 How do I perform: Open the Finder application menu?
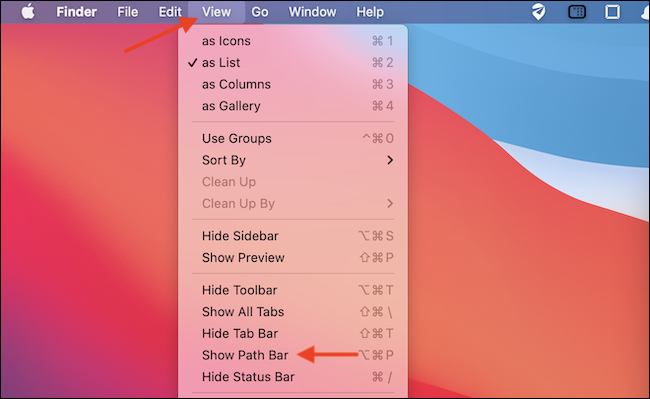pyautogui.click(x=76, y=12)
